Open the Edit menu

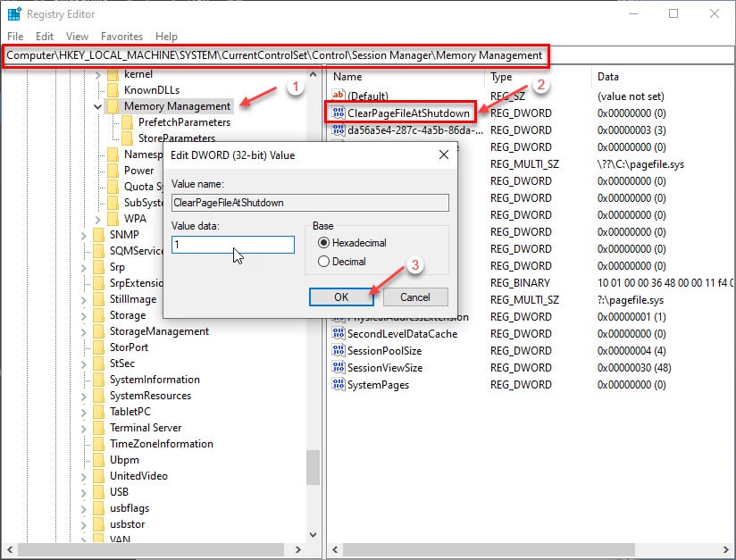(45, 36)
